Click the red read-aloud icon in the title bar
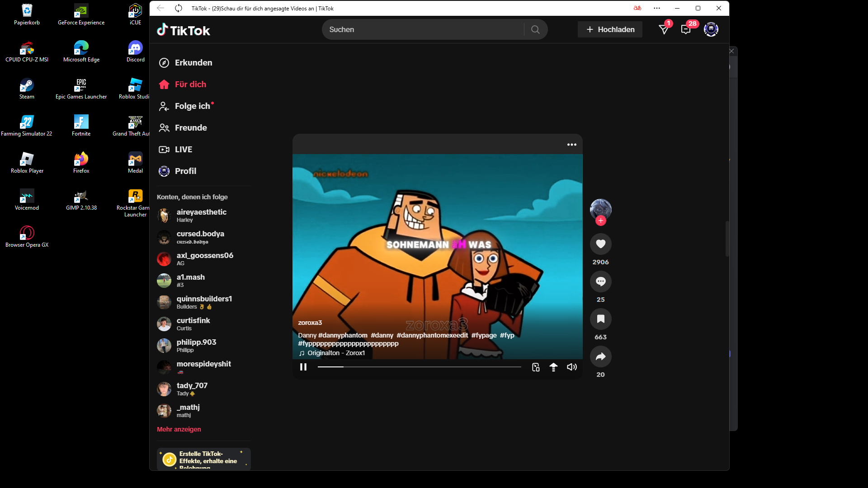The height and width of the screenshot is (488, 868). [x=637, y=8]
